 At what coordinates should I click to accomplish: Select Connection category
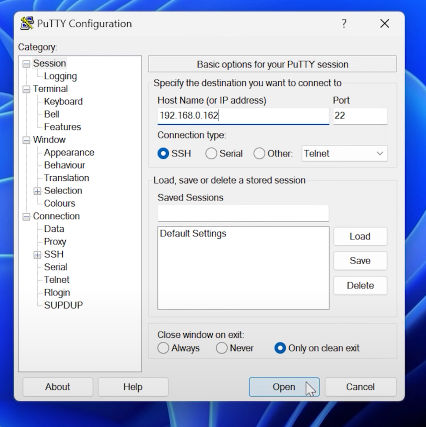[56, 216]
